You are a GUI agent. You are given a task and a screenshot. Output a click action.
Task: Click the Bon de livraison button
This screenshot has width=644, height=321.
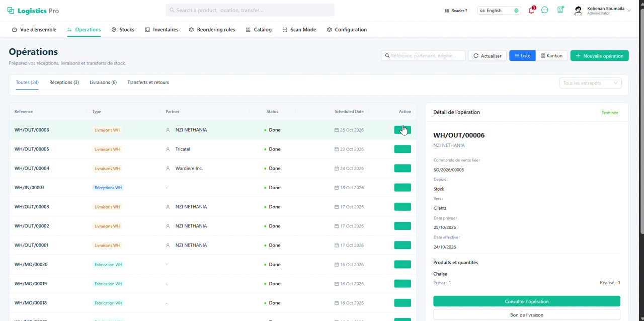[x=527, y=315]
